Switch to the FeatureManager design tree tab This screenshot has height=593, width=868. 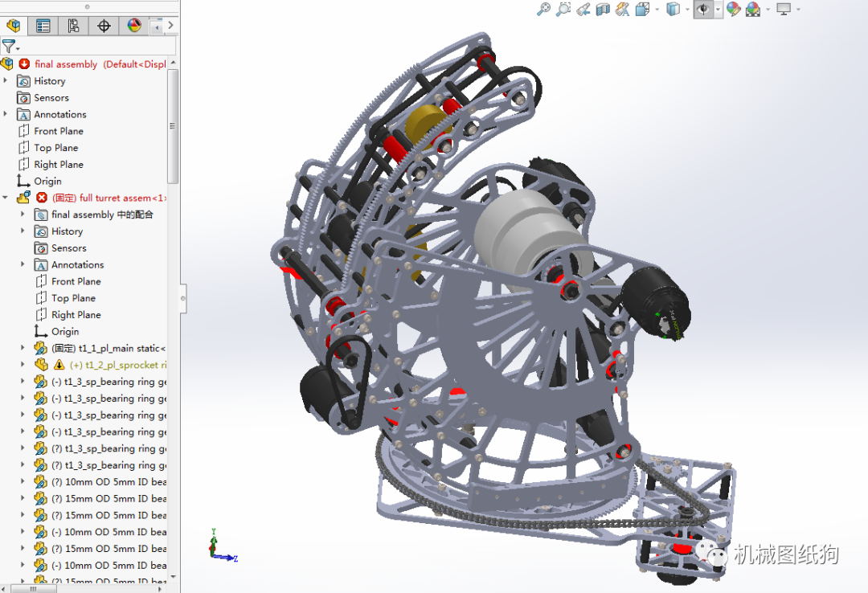[14, 25]
